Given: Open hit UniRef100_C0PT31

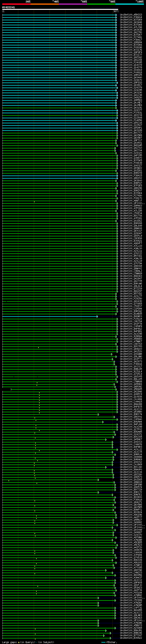Looking at the screenshot, I should tap(131, 608).
